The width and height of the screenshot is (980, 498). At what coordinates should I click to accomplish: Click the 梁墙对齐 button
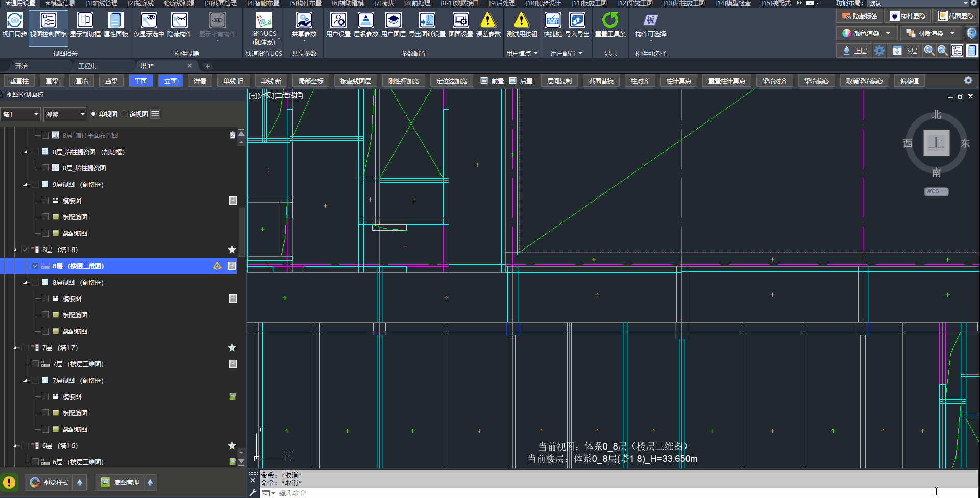click(x=774, y=81)
